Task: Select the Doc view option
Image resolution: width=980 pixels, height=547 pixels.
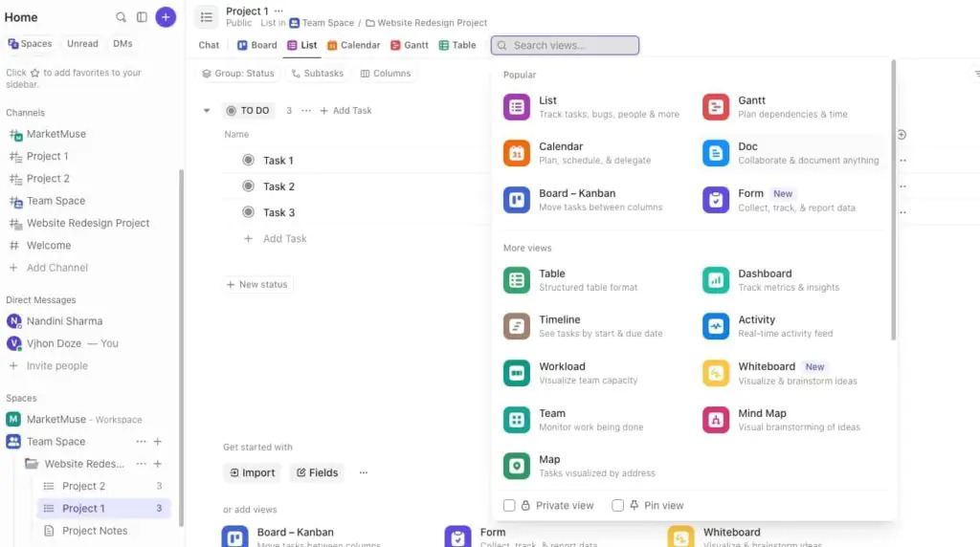Action: (791, 153)
